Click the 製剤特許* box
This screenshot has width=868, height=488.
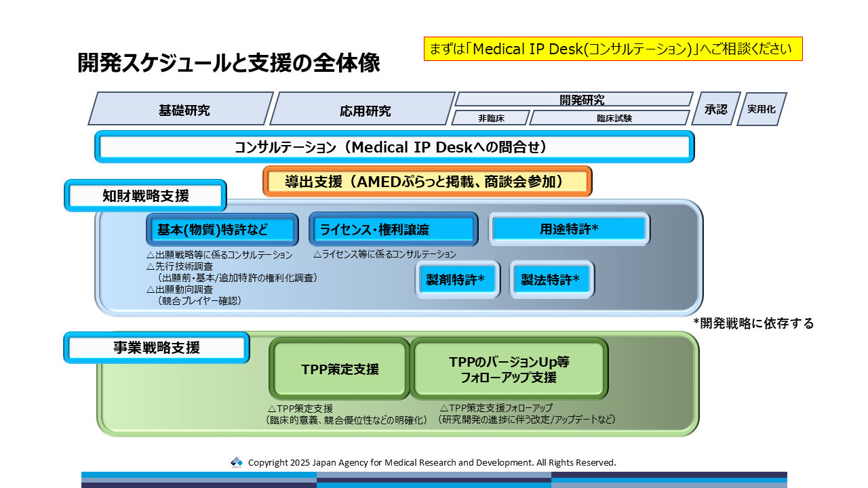tap(458, 279)
